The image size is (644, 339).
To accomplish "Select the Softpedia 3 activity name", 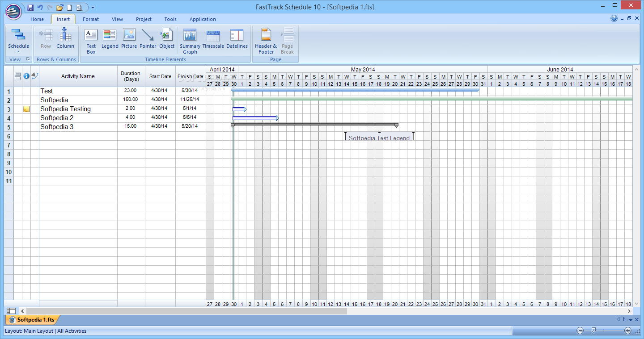I will (78, 127).
